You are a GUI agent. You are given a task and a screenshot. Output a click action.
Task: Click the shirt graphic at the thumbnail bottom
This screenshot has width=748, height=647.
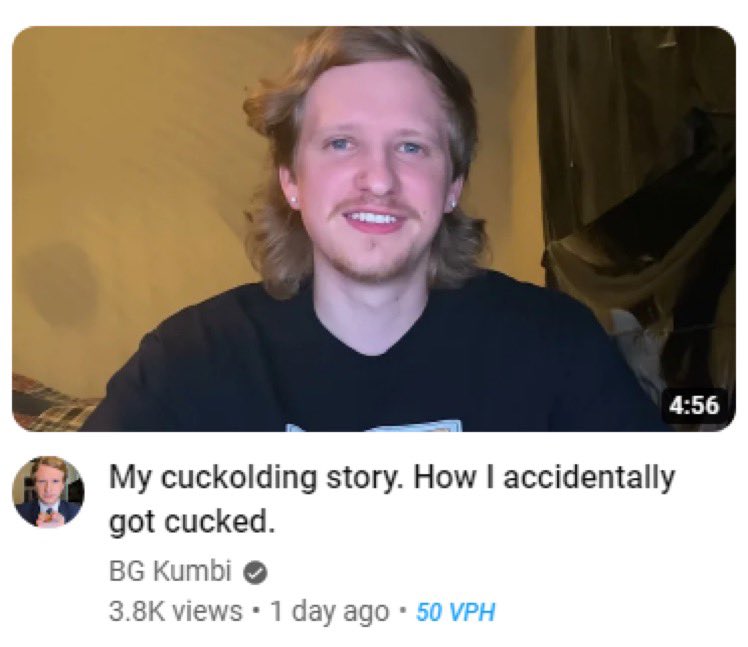click(x=374, y=426)
